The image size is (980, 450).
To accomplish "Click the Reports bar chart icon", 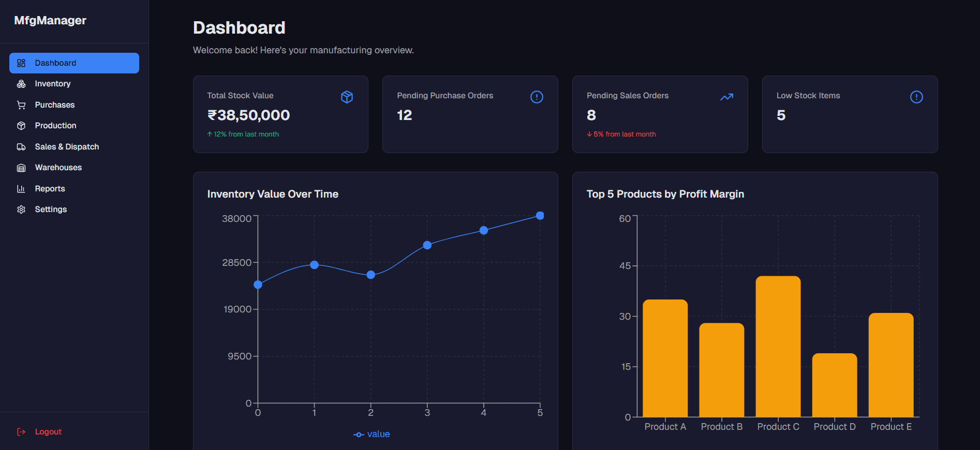I will tap(21, 189).
